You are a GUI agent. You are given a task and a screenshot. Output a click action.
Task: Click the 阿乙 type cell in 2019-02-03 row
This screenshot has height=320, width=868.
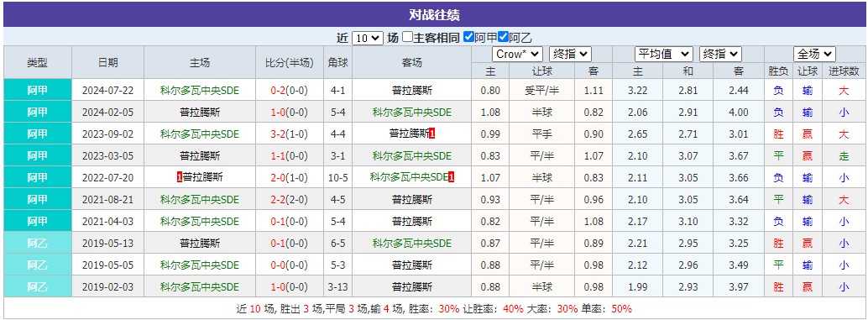click(x=38, y=287)
